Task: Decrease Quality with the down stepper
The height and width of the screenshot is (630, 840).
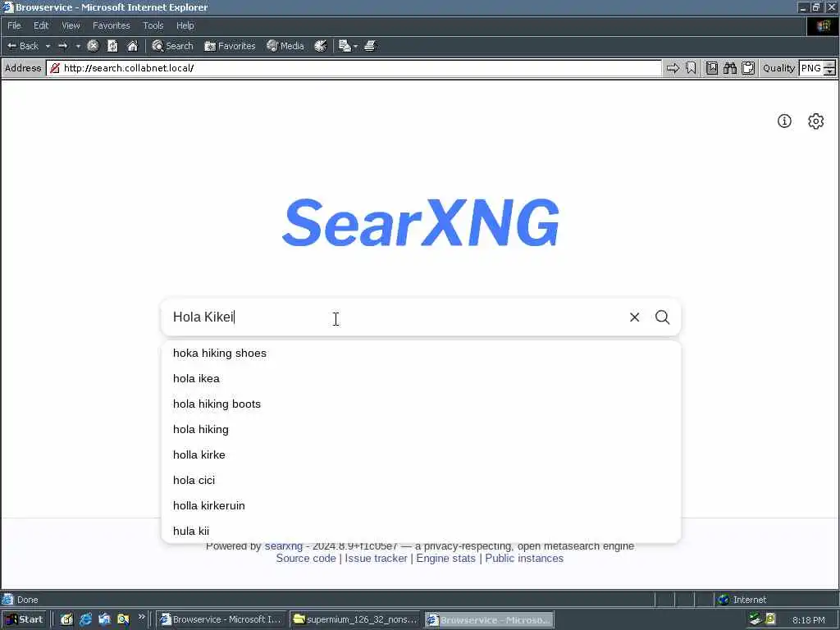Action: coord(829,72)
